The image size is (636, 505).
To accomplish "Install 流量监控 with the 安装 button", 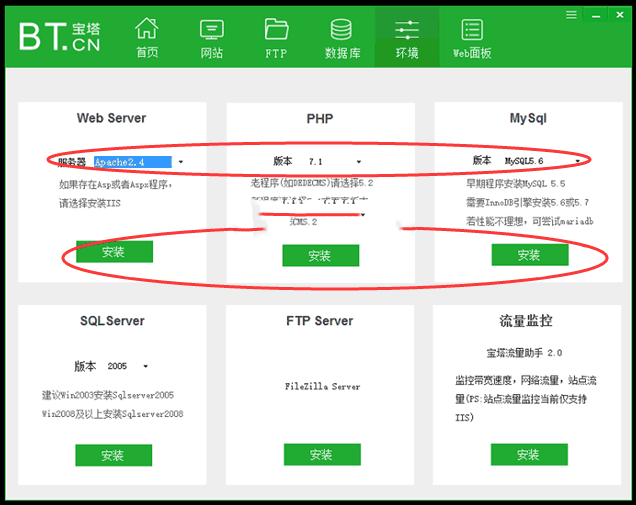I will [x=529, y=454].
